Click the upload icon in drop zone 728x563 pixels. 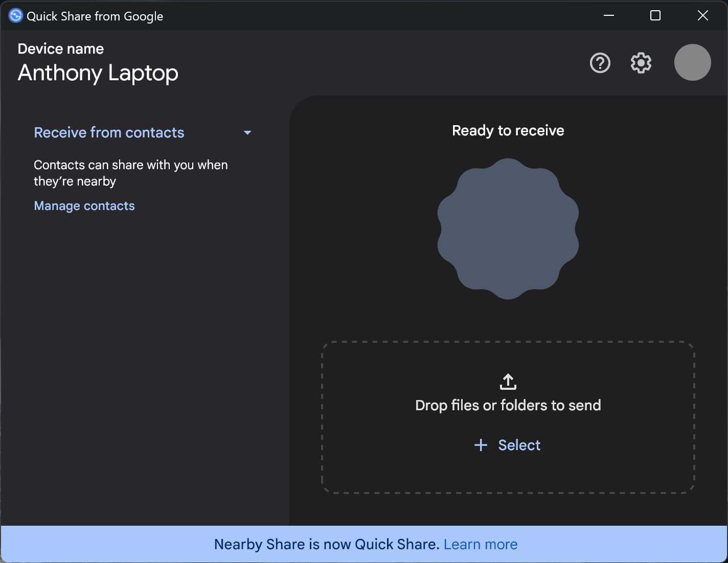click(x=508, y=382)
